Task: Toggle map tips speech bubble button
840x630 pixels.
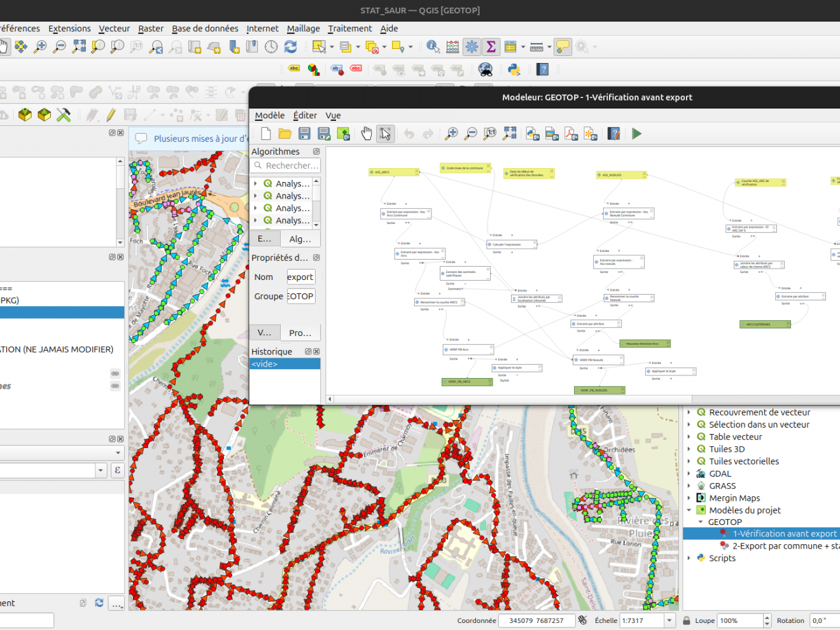Action: (563, 46)
